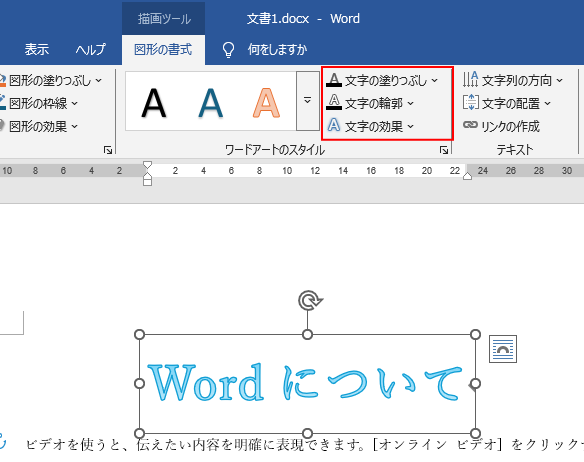
Task: Select the dark teal WordArt style A
Action: [210, 103]
